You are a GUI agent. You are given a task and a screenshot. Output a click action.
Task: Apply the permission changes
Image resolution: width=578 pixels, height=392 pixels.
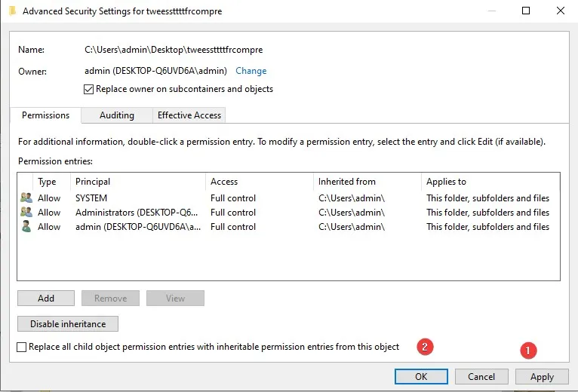pyautogui.click(x=542, y=376)
